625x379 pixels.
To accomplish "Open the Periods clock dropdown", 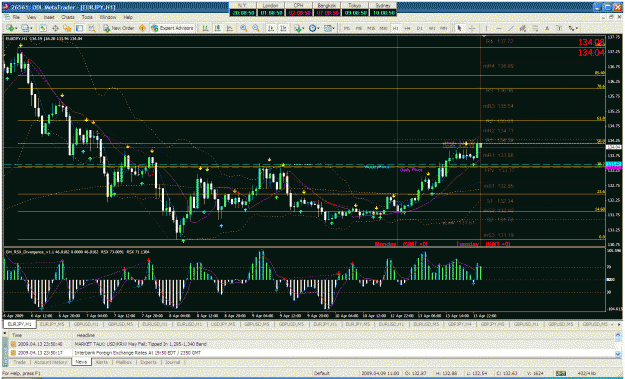I will (x=314, y=28).
